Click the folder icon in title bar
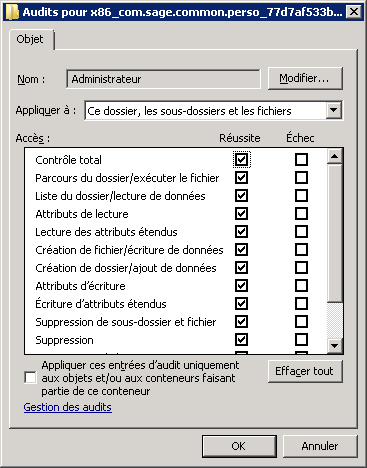This screenshot has height=468, width=367. tap(12, 12)
